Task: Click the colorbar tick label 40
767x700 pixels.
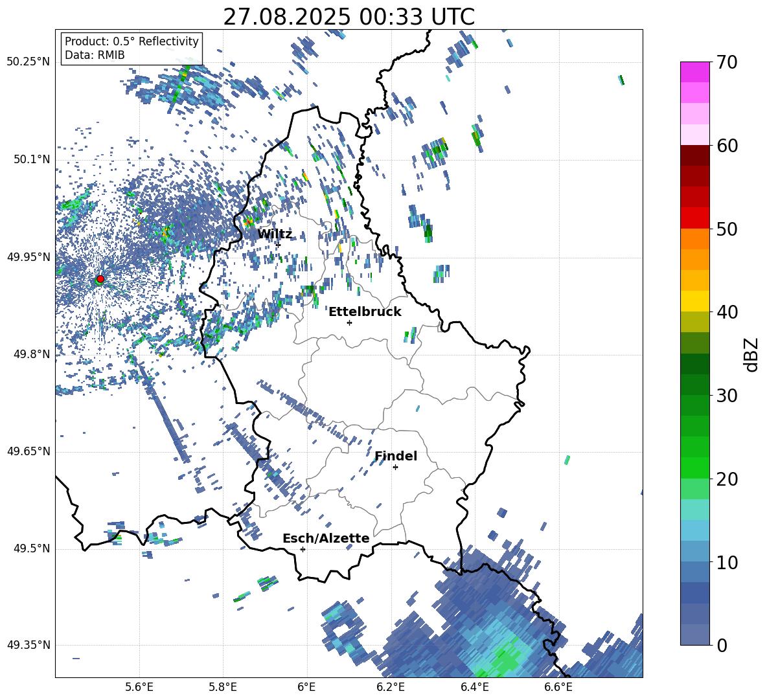Action: pyautogui.click(x=727, y=312)
